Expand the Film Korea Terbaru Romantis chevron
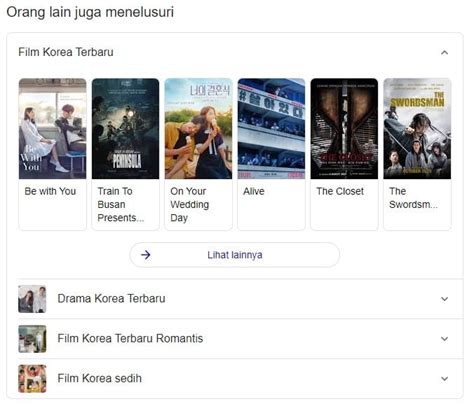Image resolution: width=474 pixels, height=406 pixels. point(444,339)
